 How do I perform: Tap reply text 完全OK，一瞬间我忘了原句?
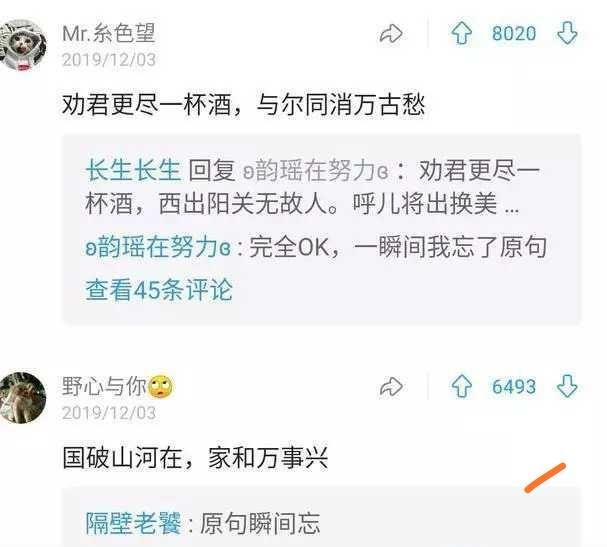pos(398,247)
